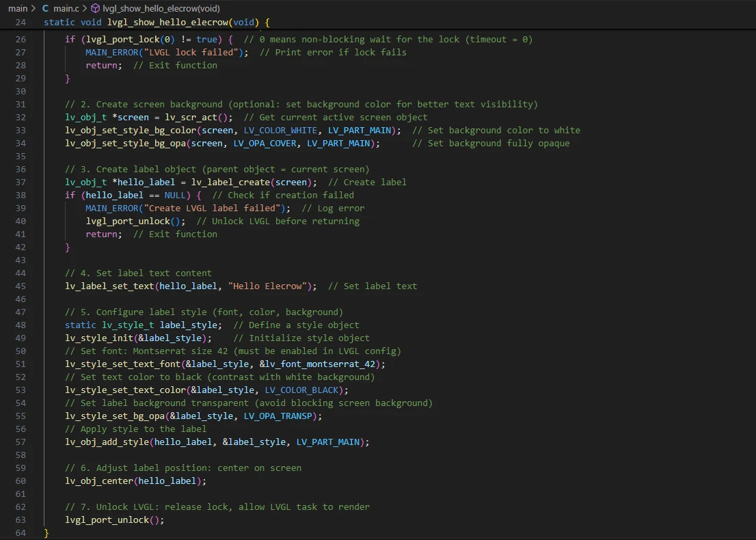Click the C file icon in breadcrumb

click(x=46, y=9)
